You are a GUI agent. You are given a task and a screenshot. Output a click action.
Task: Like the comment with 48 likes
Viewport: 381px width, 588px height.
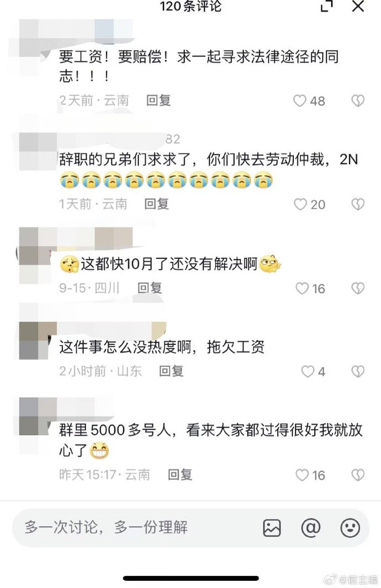[x=299, y=100]
